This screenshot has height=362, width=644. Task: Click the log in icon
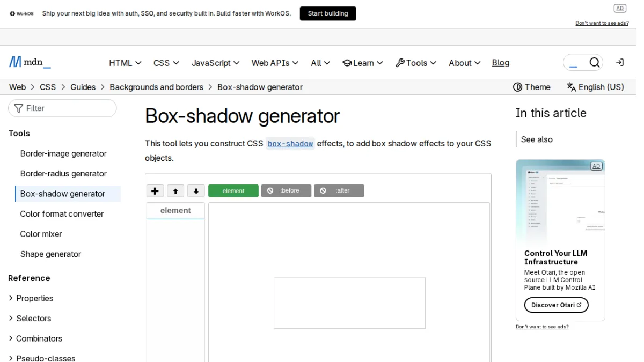(x=619, y=63)
